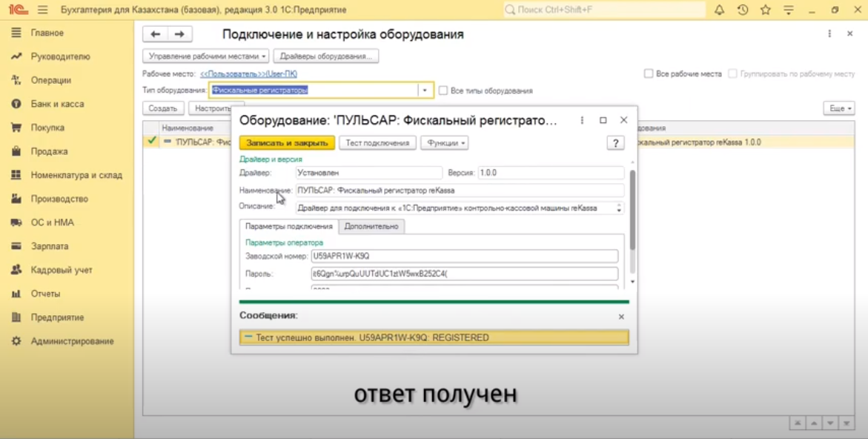Click the Версия field 1.0.0

point(551,173)
